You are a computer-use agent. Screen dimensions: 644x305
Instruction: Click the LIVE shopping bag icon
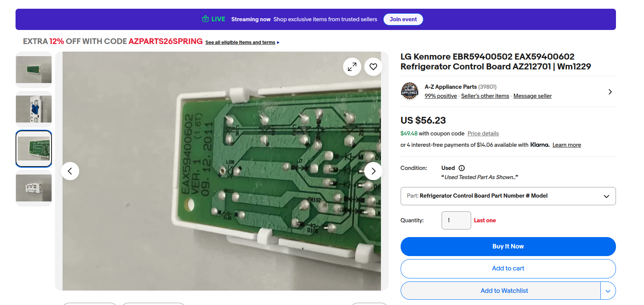205,19
